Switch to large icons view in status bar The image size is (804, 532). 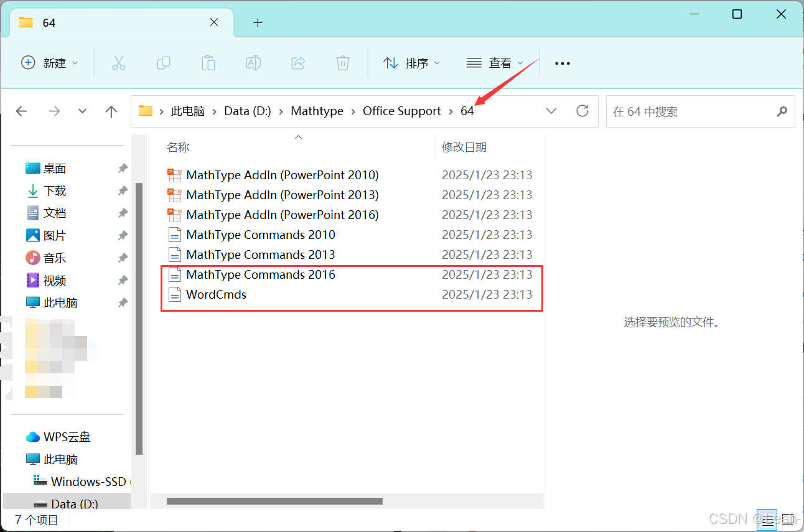(787, 520)
